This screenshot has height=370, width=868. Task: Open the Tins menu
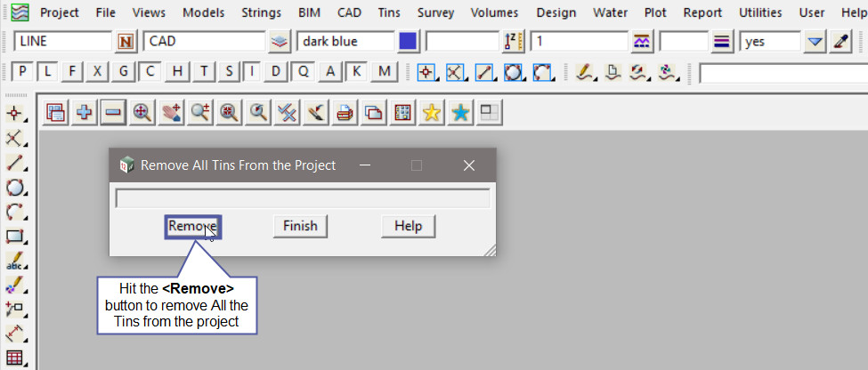coord(389,12)
